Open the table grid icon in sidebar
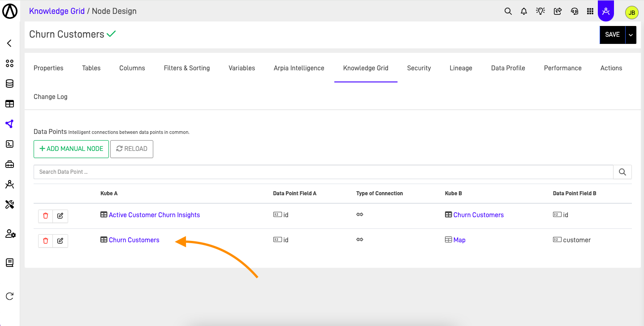644x326 pixels. [9, 104]
